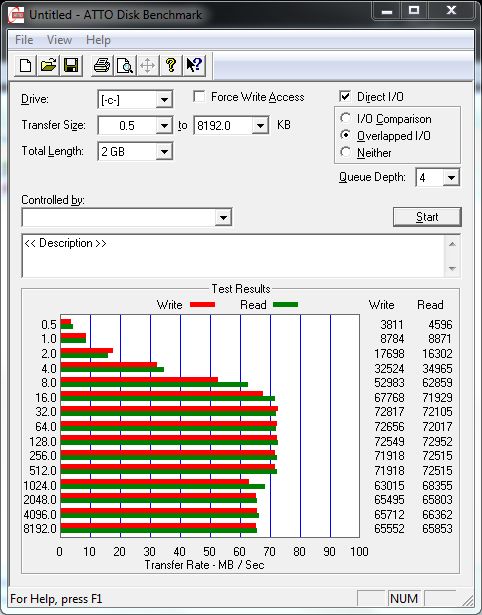Minimize the ATTO Disk Benchmark window
Image resolution: width=482 pixels, height=615 pixels.
[x=387, y=11]
